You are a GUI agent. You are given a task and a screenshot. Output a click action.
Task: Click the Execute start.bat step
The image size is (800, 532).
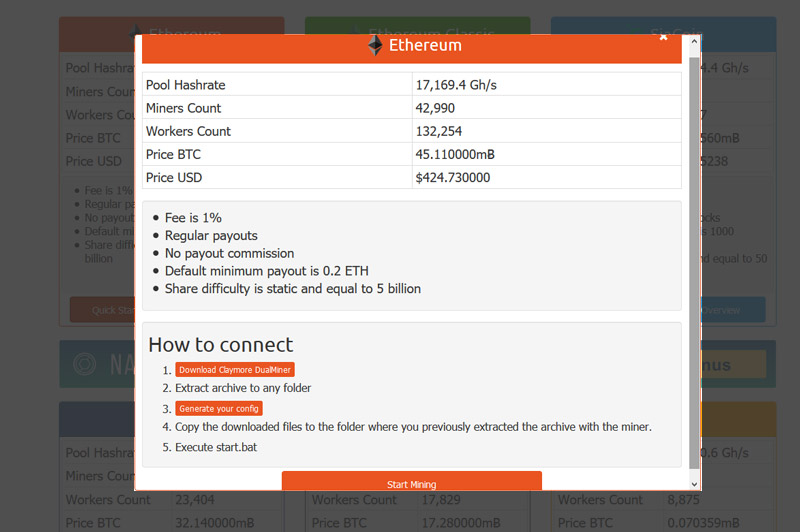click(216, 447)
